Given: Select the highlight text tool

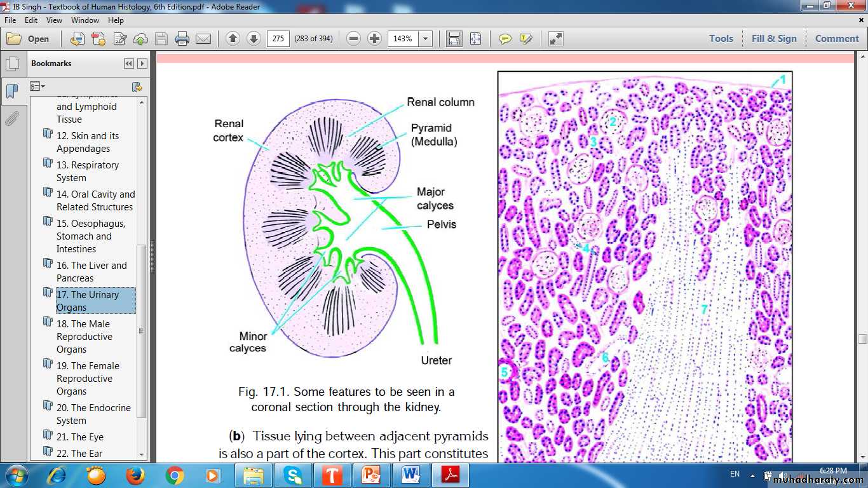Looking at the screenshot, I should (526, 39).
